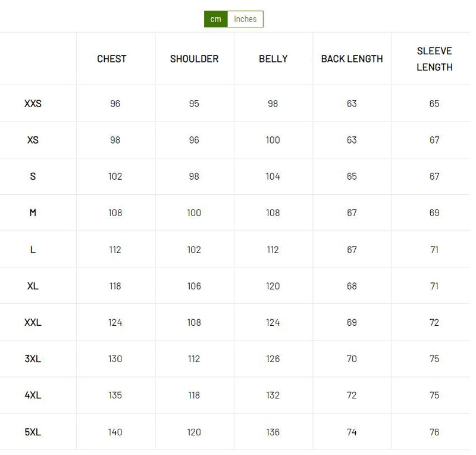This screenshot has height=455, width=476.
Task: Click the CHEST column header
Action: point(112,59)
